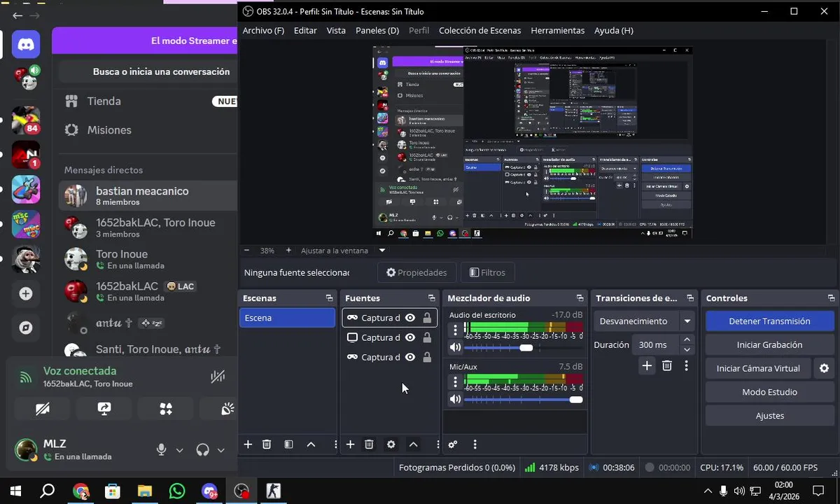Open advanced audio properties gears in mixer
Screen dimensions: 840x504
point(453,444)
